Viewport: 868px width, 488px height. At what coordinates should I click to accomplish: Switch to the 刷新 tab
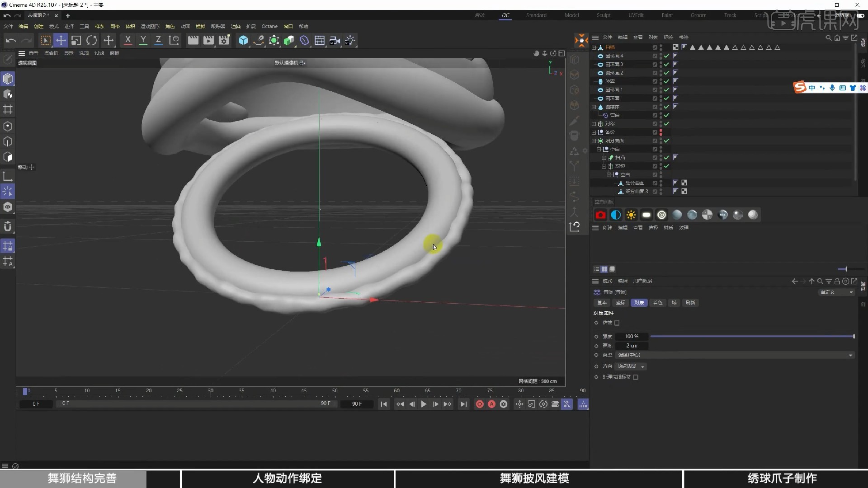(690, 303)
